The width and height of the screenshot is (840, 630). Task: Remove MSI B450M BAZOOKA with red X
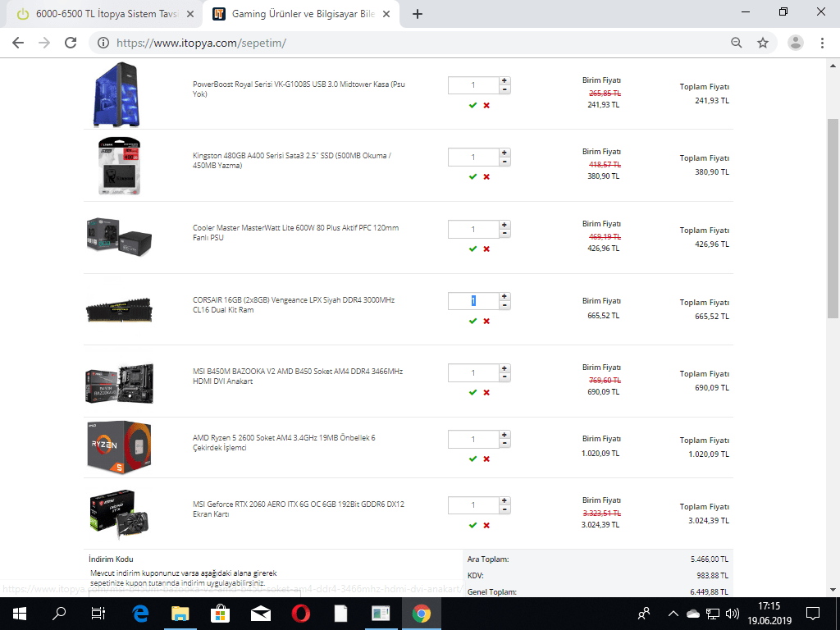pyautogui.click(x=486, y=393)
